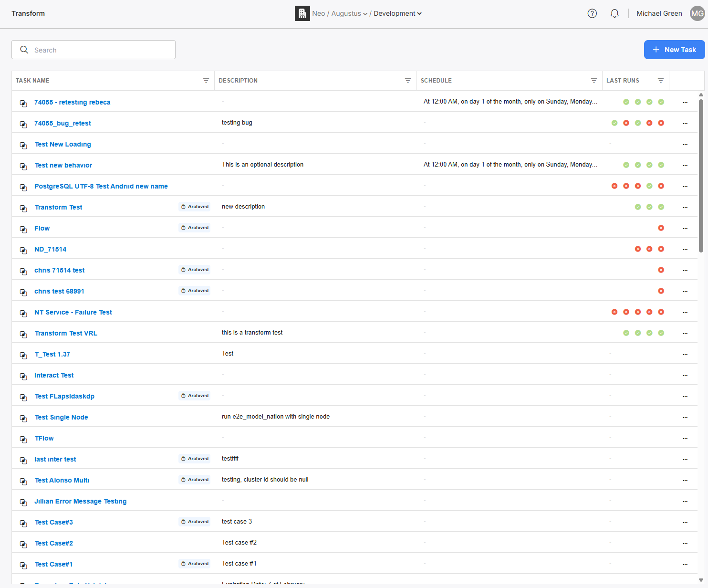Click the MG user avatar

coord(697,13)
